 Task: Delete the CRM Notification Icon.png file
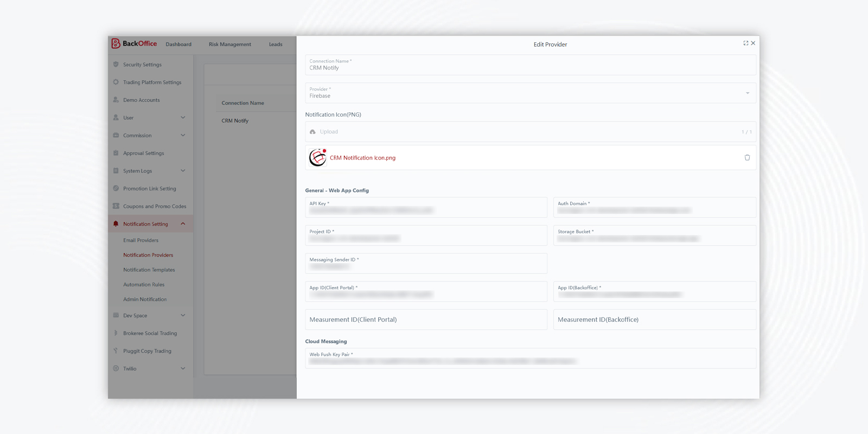tap(747, 157)
